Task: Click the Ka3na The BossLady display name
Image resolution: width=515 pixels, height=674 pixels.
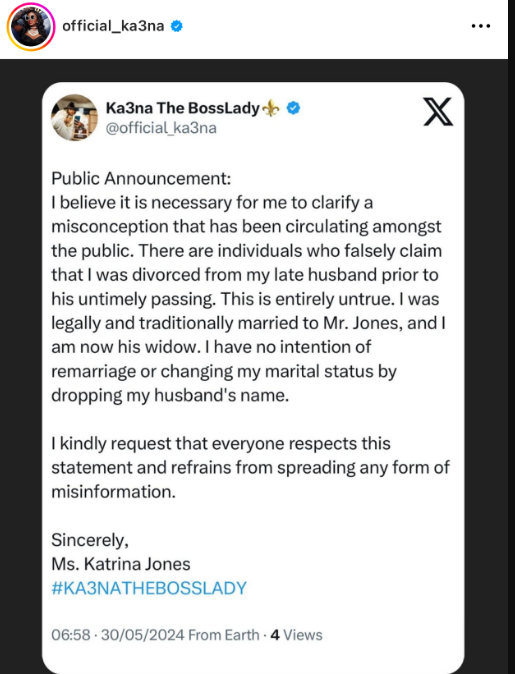Action: (x=183, y=108)
